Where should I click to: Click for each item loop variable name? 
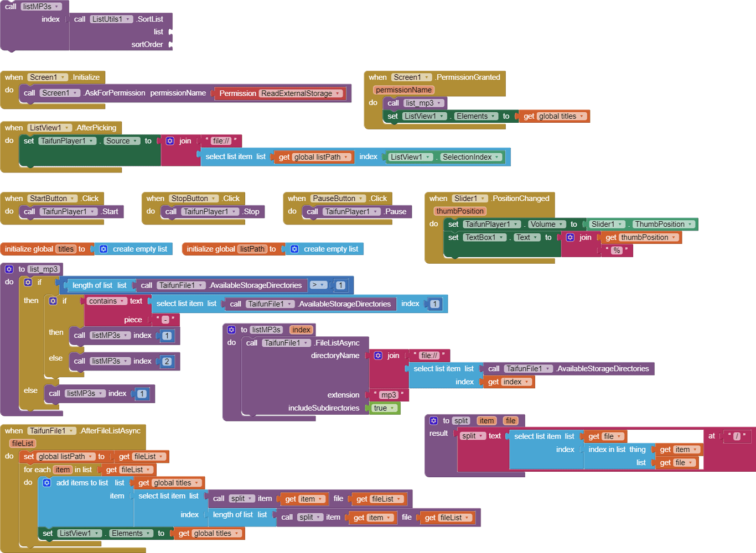coord(63,470)
